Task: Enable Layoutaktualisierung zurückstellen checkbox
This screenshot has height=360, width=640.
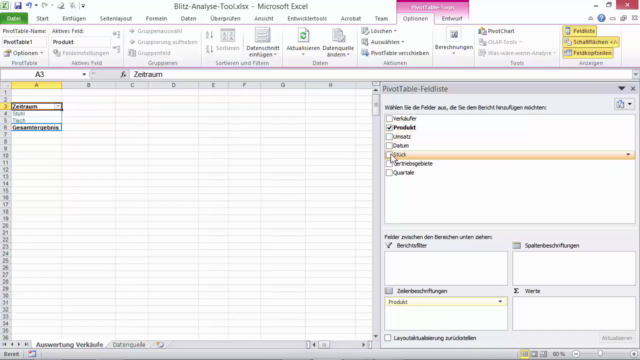Action: pyautogui.click(x=388, y=338)
